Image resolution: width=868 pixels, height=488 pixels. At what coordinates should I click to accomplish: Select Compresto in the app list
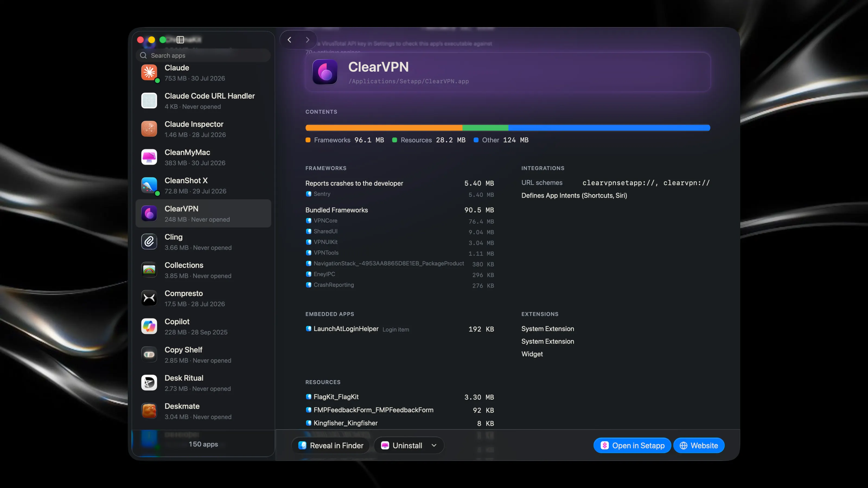[203, 298]
